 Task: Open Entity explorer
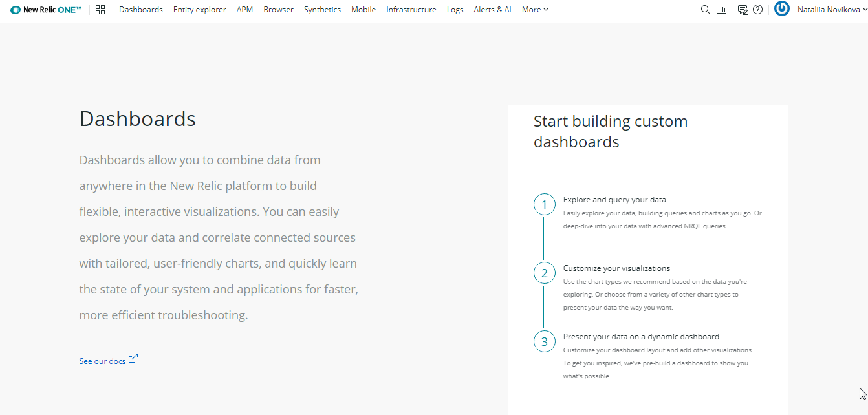(200, 10)
